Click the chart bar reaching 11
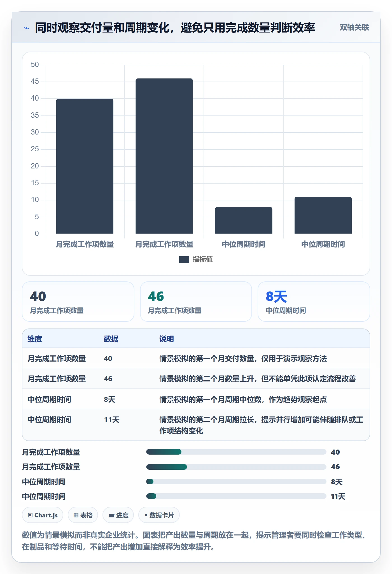Image resolution: width=392 pixels, height=574 pixels. [323, 215]
